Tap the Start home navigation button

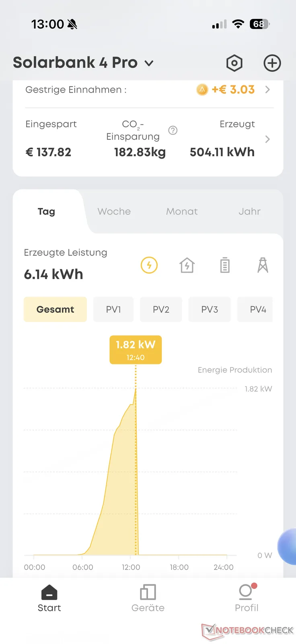(49, 598)
